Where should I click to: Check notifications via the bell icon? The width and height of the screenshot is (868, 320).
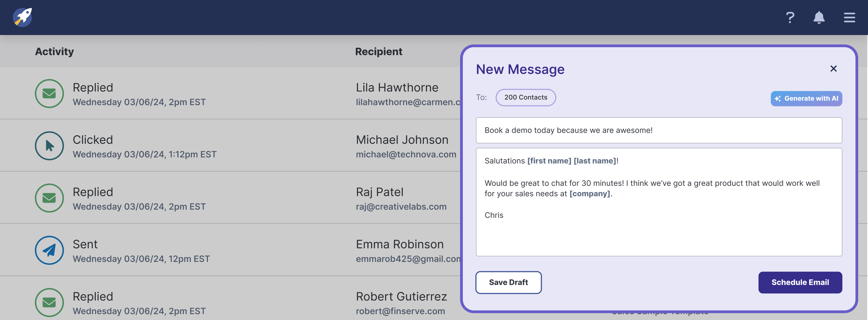coord(819,18)
